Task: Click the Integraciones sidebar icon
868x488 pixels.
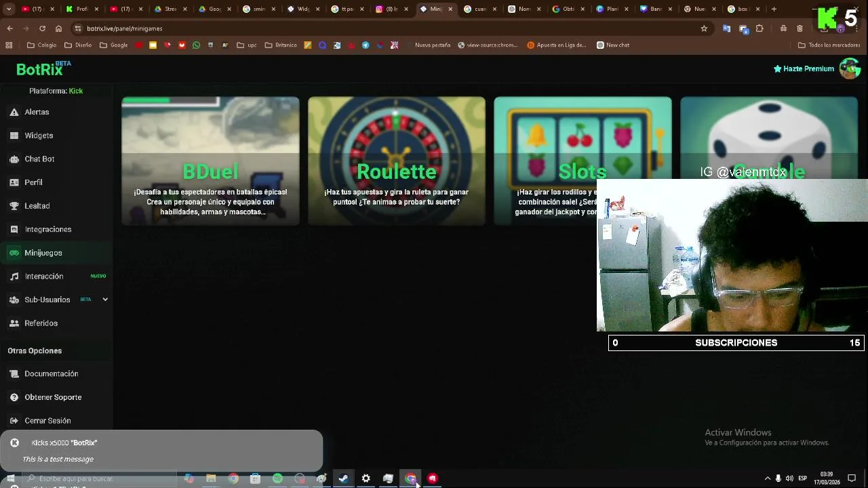Action: 14,229
